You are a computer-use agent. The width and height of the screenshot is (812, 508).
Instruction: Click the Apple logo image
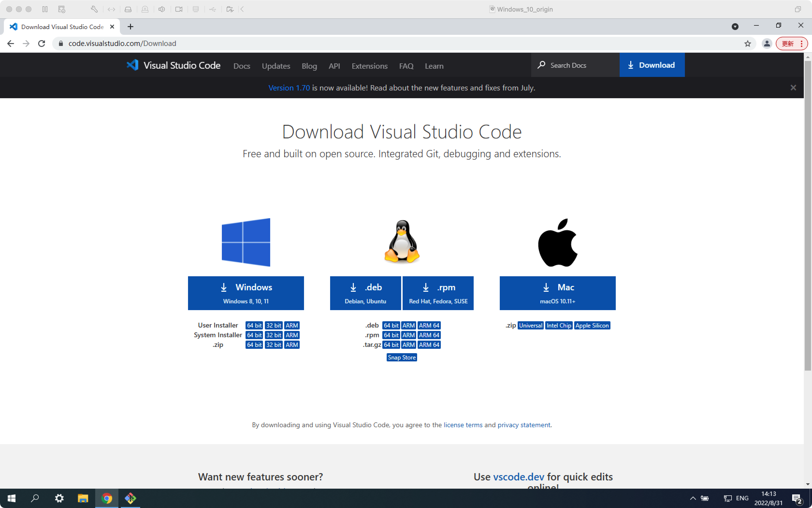click(x=558, y=242)
